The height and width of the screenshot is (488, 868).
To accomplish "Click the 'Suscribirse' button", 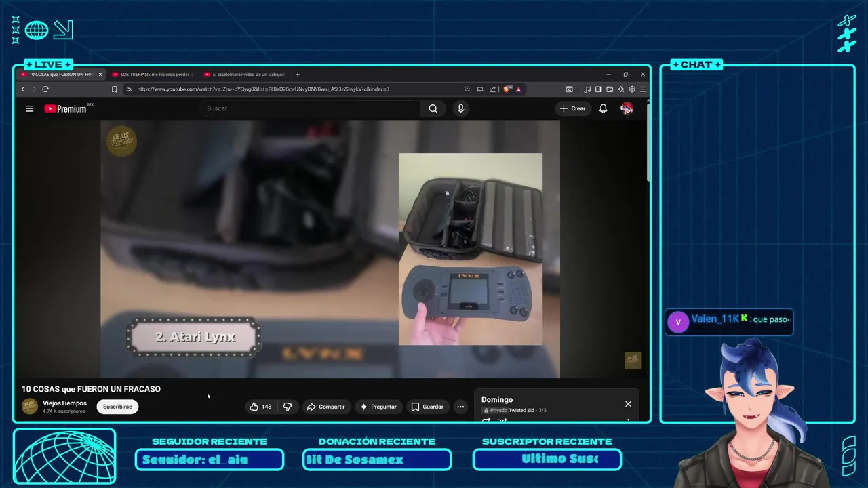I will [x=117, y=407].
